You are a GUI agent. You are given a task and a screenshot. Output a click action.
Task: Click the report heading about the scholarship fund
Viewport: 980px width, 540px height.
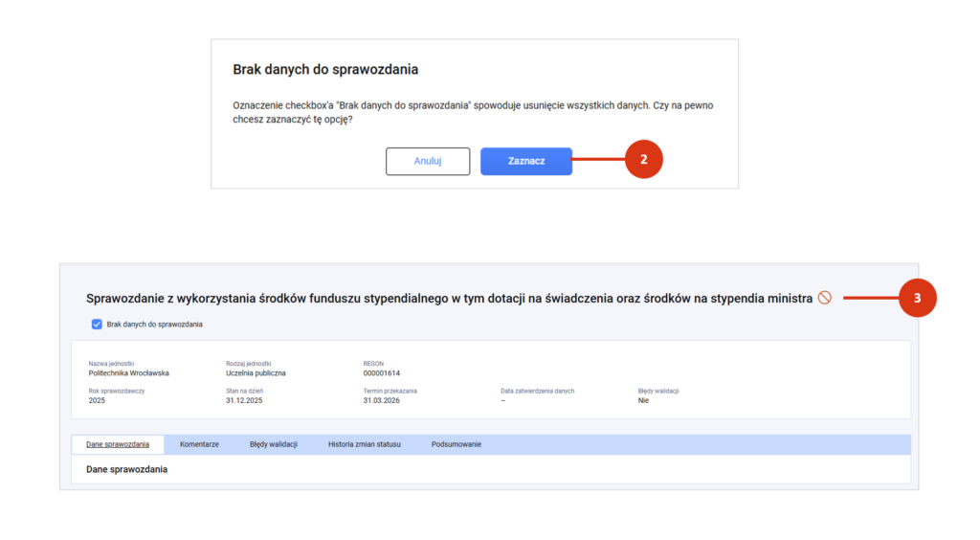449,299
